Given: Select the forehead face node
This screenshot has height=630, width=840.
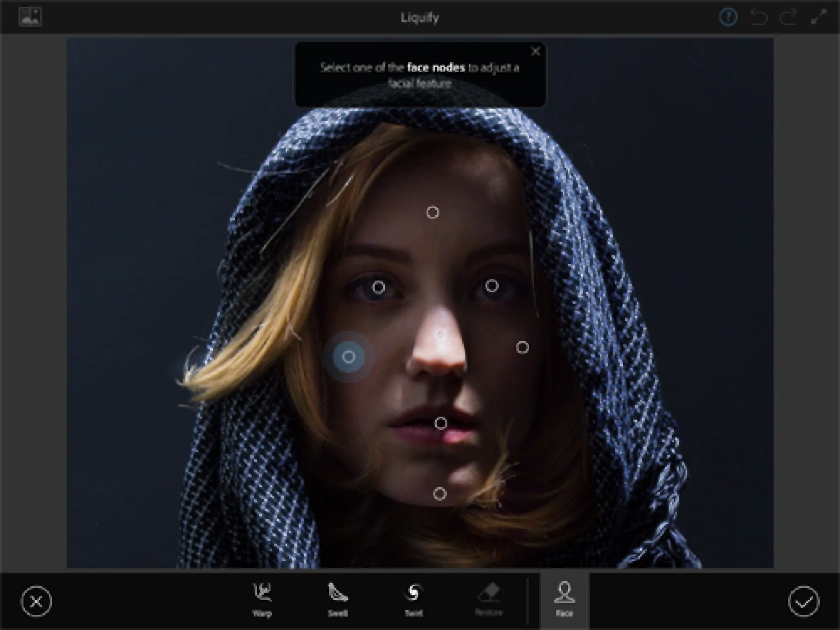Looking at the screenshot, I should tap(433, 213).
